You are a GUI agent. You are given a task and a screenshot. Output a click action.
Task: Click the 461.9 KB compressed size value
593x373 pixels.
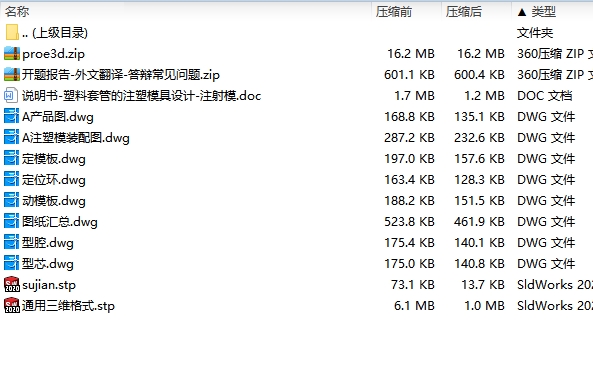[479, 222]
